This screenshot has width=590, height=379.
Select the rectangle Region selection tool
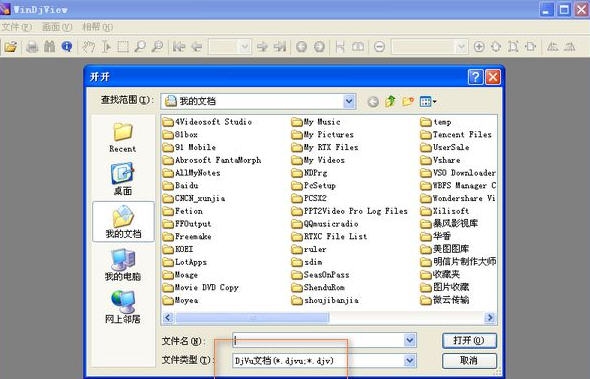(123, 47)
